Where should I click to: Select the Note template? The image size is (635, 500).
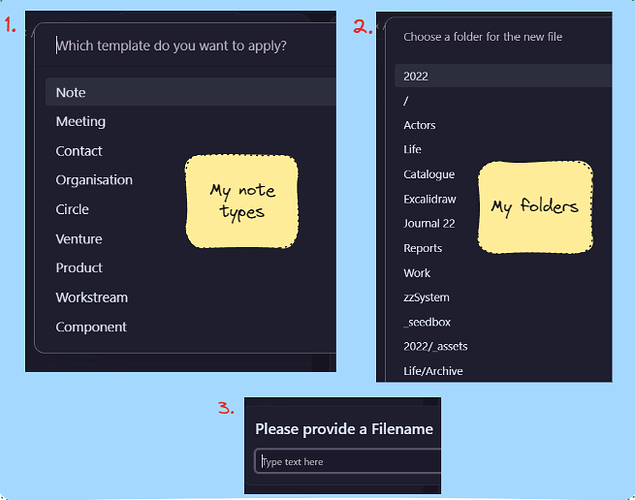(x=190, y=92)
